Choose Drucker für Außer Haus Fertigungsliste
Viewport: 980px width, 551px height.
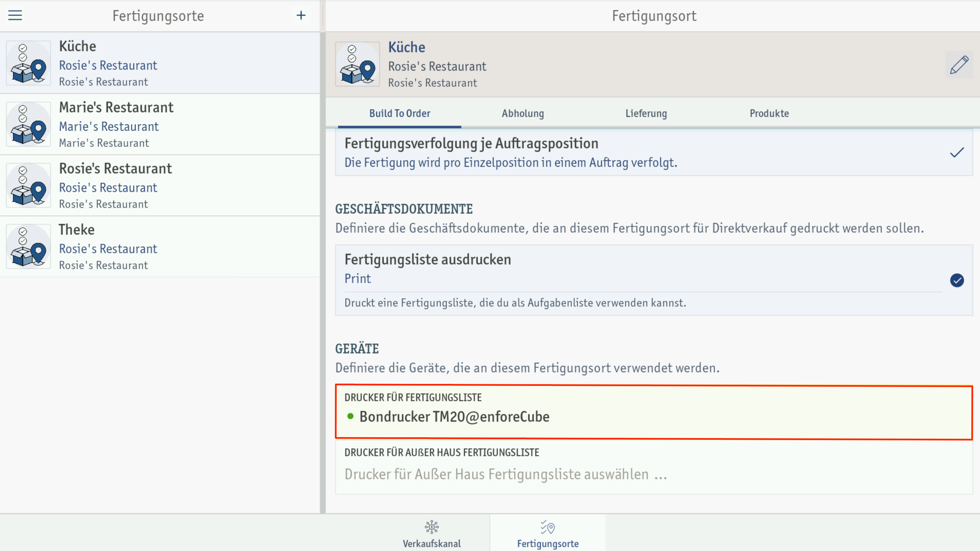pyautogui.click(x=654, y=467)
